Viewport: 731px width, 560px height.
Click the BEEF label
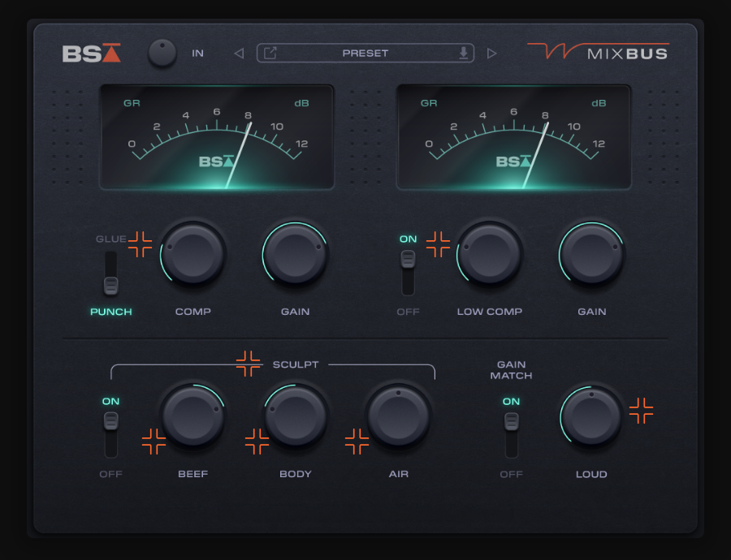[193, 474]
